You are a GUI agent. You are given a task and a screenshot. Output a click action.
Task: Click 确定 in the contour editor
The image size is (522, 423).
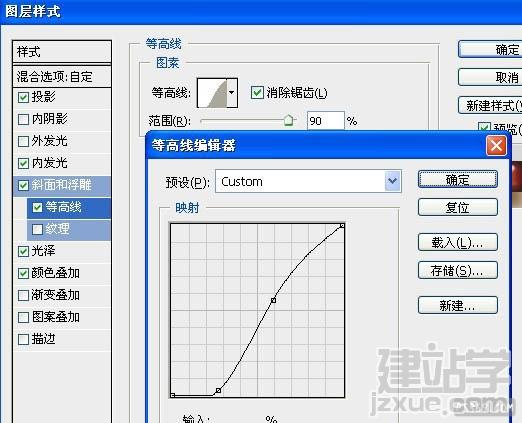pyautogui.click(x=458, y=180)
